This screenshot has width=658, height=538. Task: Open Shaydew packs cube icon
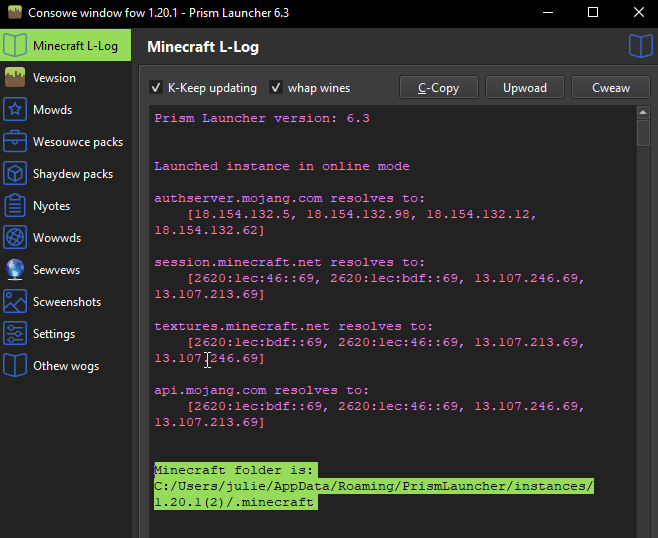click(x=15, y=174)
